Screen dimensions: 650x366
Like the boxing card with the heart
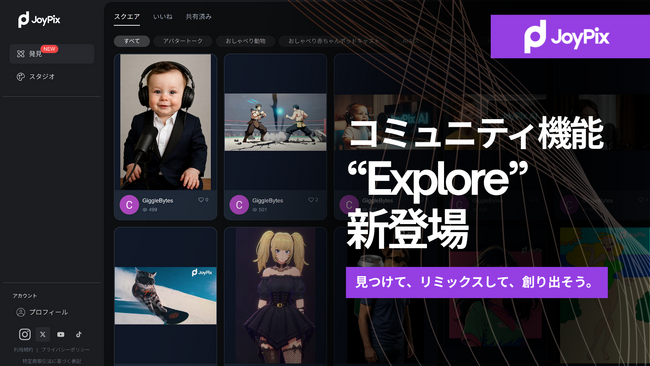(x=310, y=200)
